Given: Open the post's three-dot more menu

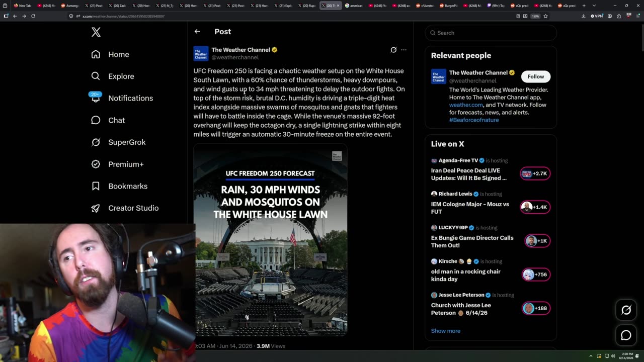Looking at the screenshot, I should point(404,50).
